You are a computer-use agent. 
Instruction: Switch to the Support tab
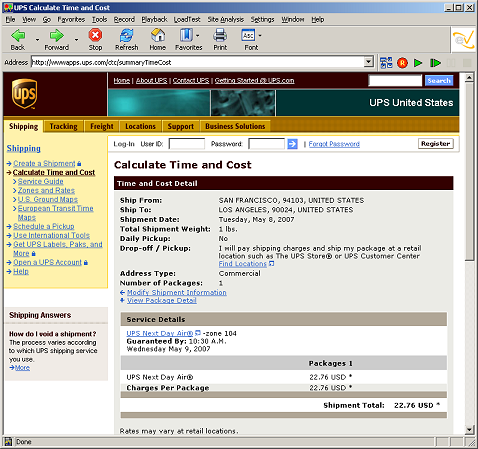pyautogui.click(x=181, y=127)
